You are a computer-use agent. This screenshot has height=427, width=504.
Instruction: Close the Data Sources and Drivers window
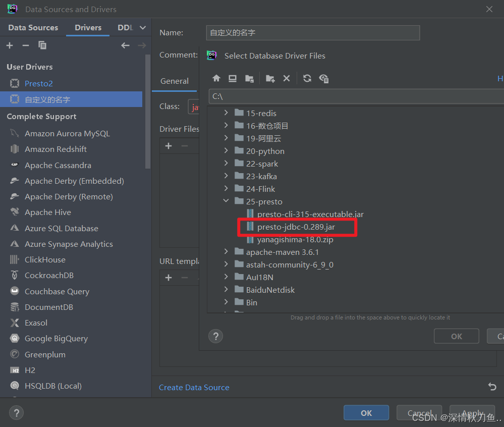pos(489,9)
